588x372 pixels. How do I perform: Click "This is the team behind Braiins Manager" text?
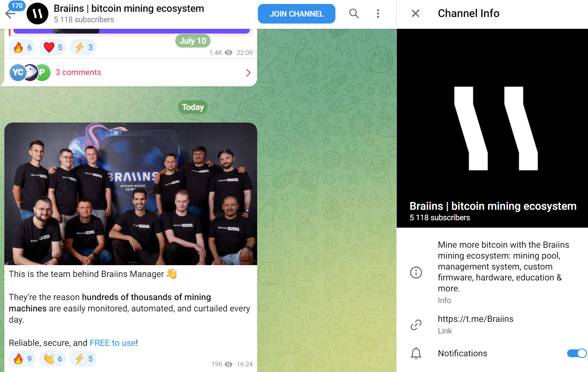[x=86, y=274]
